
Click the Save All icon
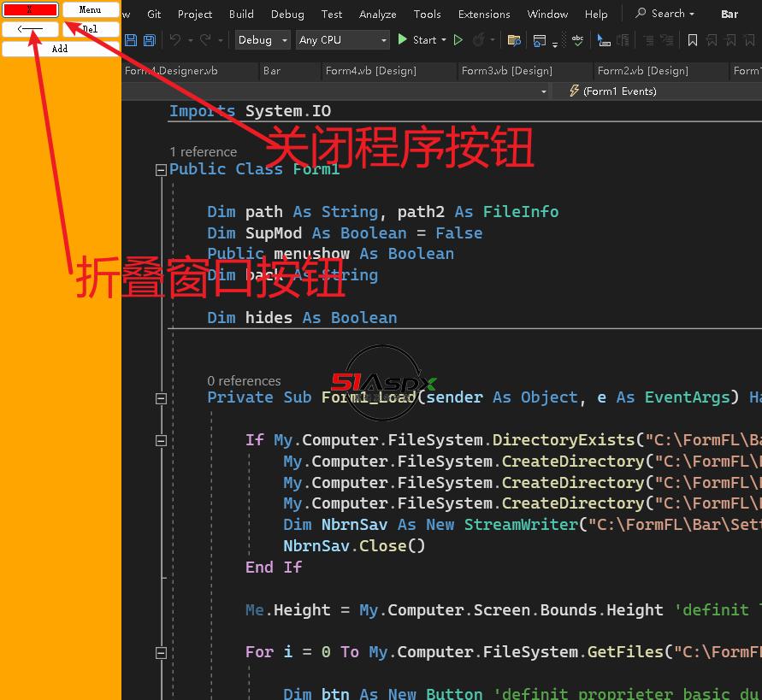pos(150,40)
